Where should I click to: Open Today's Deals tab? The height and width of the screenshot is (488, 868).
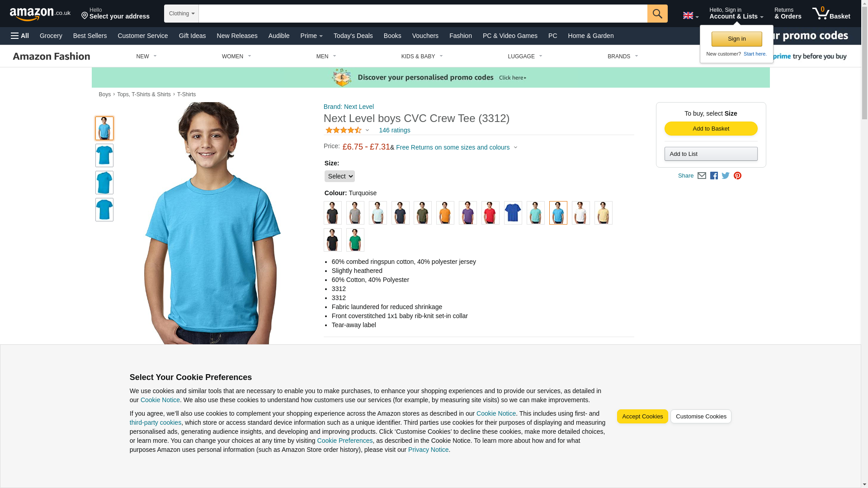[353, 36]
